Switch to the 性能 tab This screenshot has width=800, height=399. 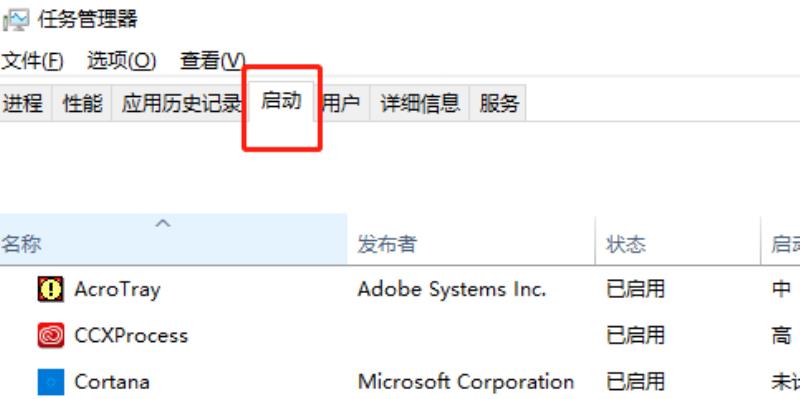point(82,103)
